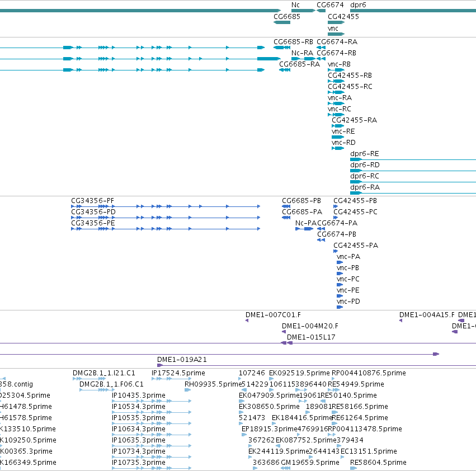Viewport: 476px width, 471px height.
Task: Select EST RE58604.5prime
Action: (x=378, y=463)
